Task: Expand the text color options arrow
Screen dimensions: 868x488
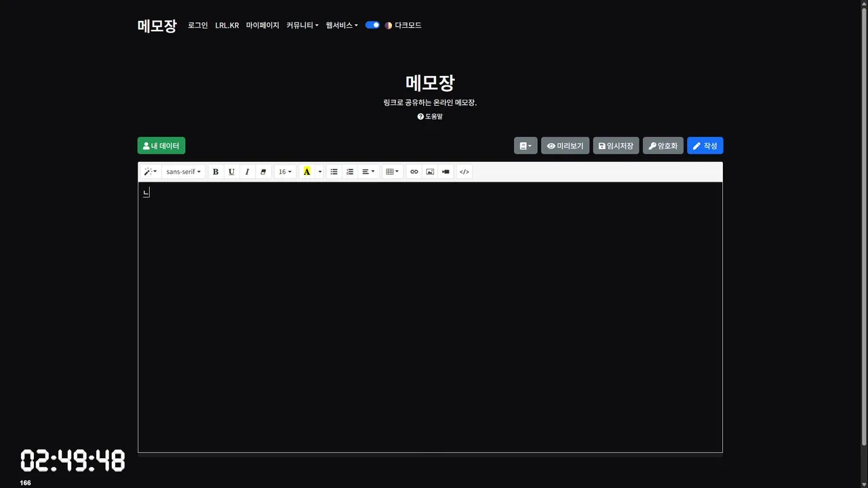Action: [x=320, y=172]
